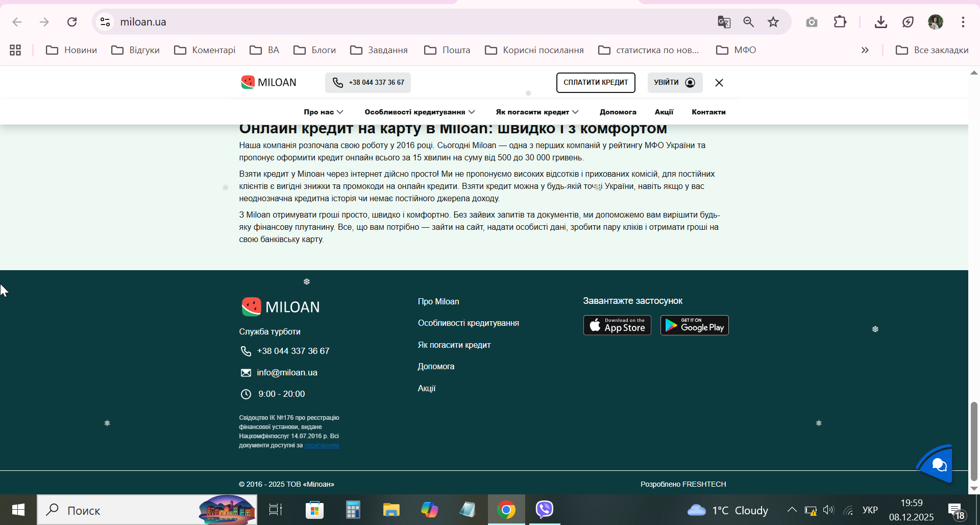Viewport: 980px width, 525px height.
Task: Download the app from the App Store badge
Action: pos(617,325)
